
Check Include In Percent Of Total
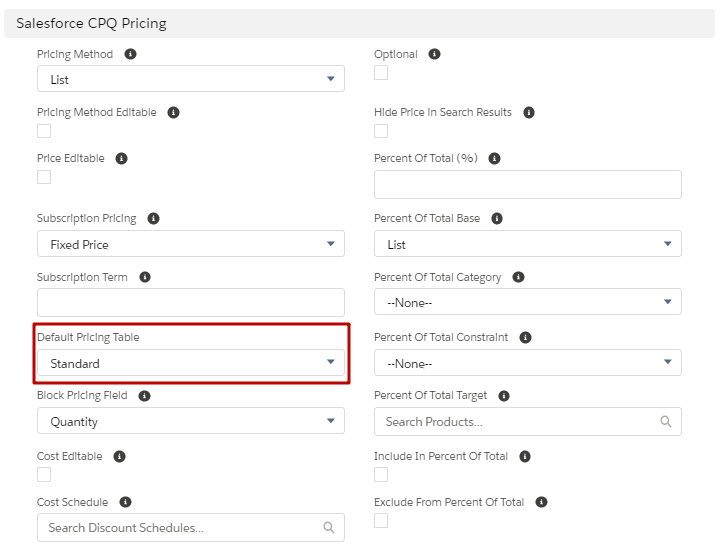click(381, 474)
